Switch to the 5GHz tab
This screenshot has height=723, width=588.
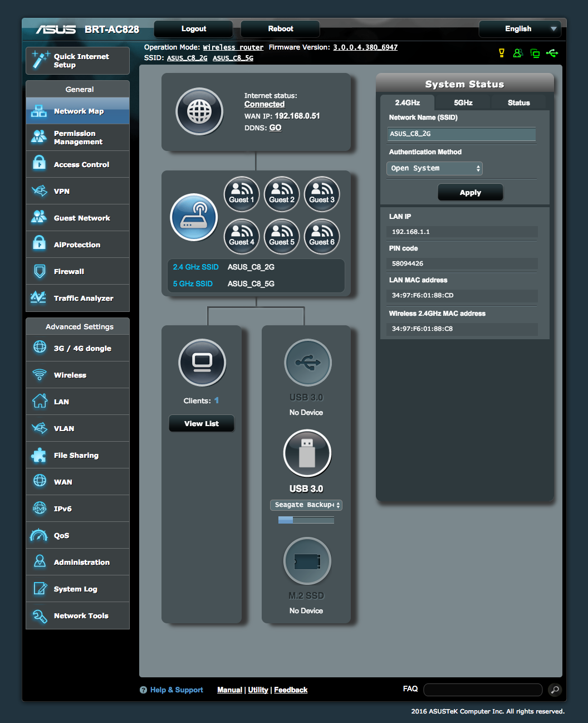pyautogui.click(x=463, y=102)
